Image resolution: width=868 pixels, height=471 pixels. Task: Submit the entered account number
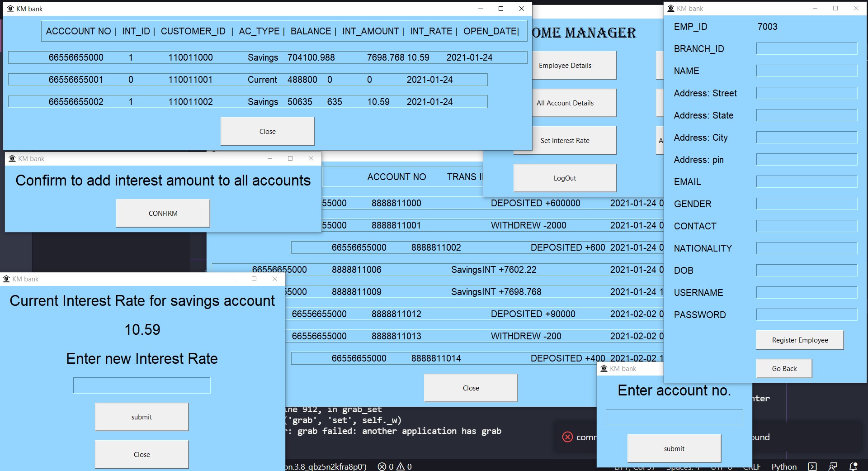point(674,448)
